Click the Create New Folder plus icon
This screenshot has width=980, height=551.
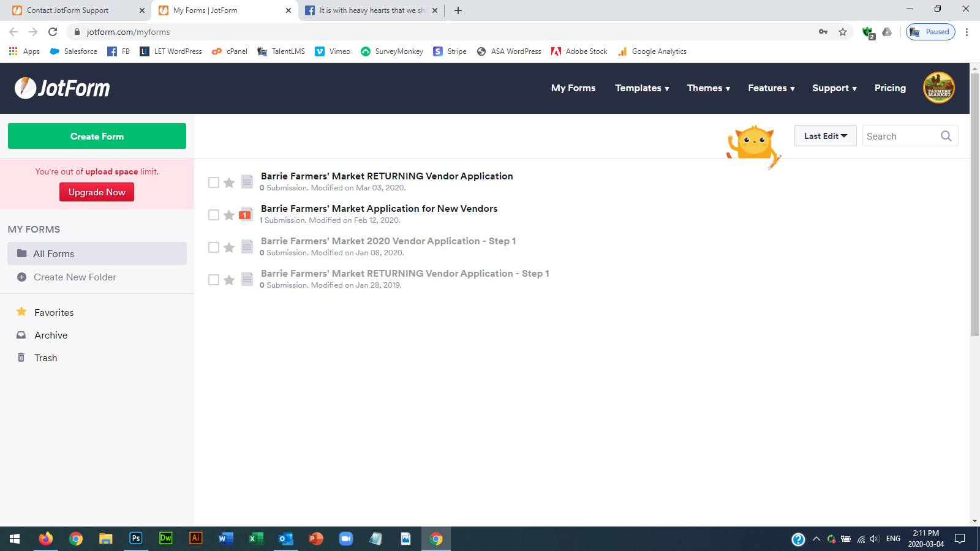click(21, 277)
